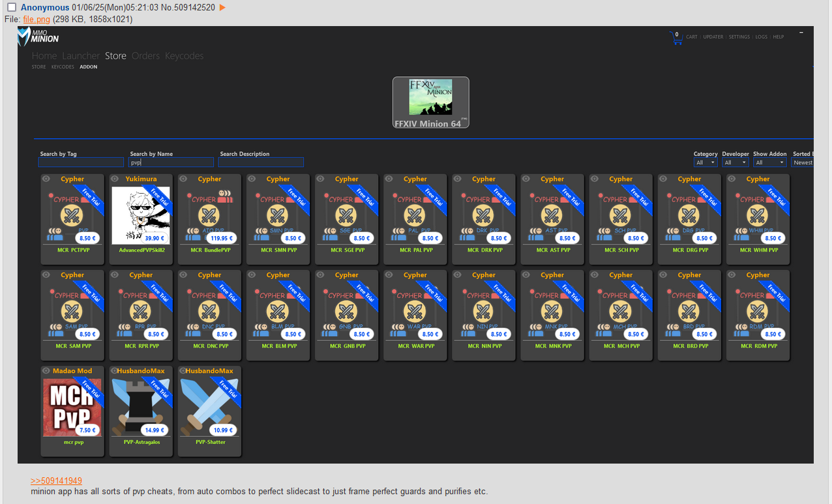Open HELP in the top bar
Viewport: 832px width, 504px height.
point(779,37)
